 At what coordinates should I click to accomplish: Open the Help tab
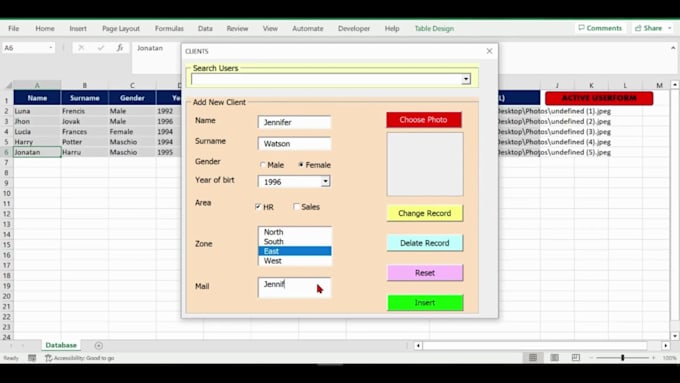pos(392,29)
